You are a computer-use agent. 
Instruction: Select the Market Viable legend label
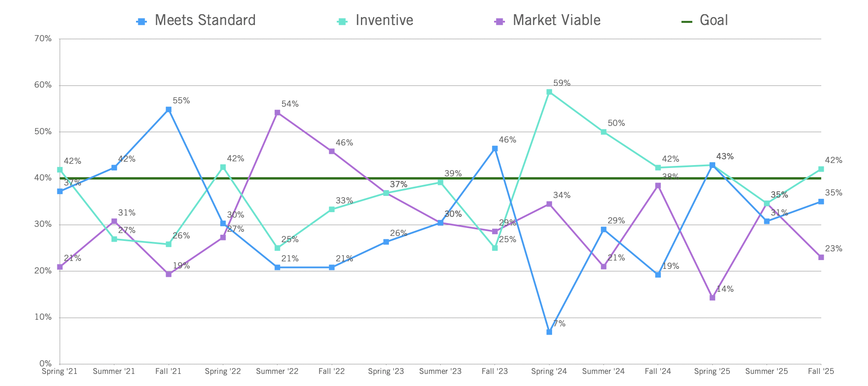(x=556, y=20)
